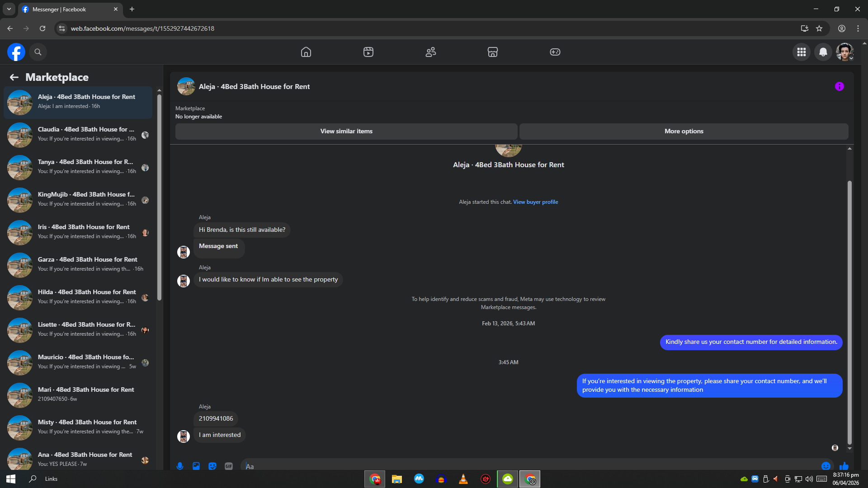Open conversation information purple icon
The image size is (868, 488).
(x=840, y=86)
